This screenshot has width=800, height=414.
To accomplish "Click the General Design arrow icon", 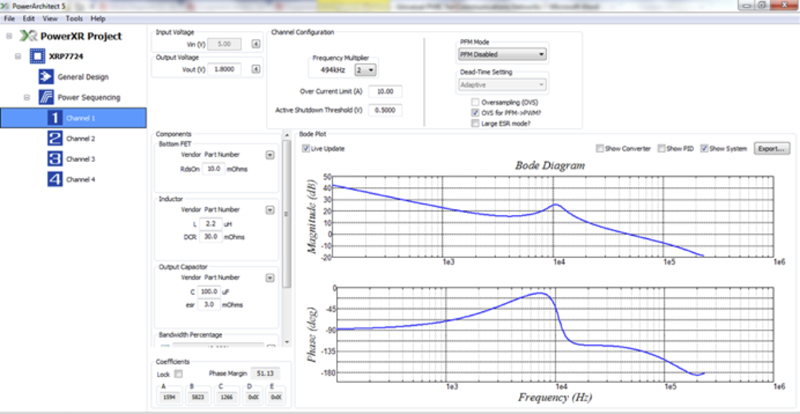I will pyautogui.click(x=46, y=77).
